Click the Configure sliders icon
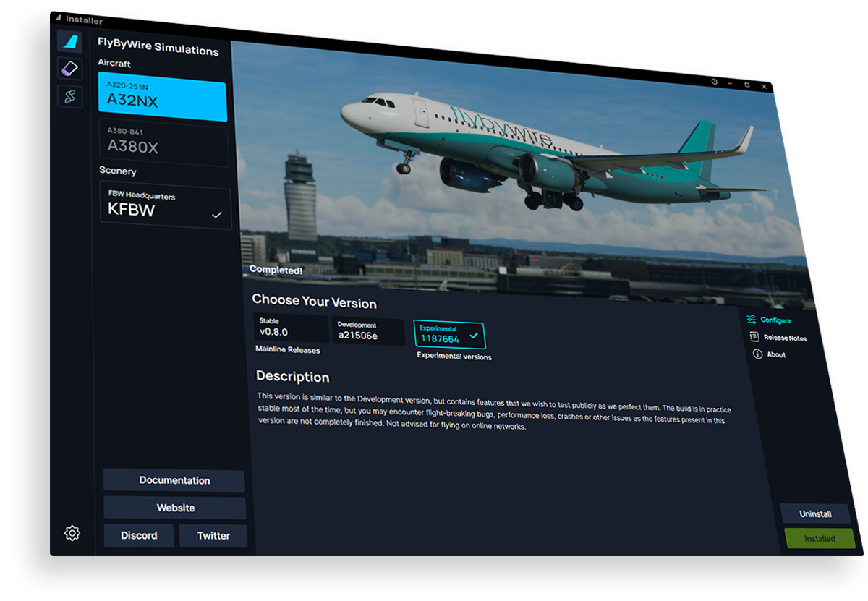Image resolution: width=868 pixels, height=601 pixels. [752, 320]
